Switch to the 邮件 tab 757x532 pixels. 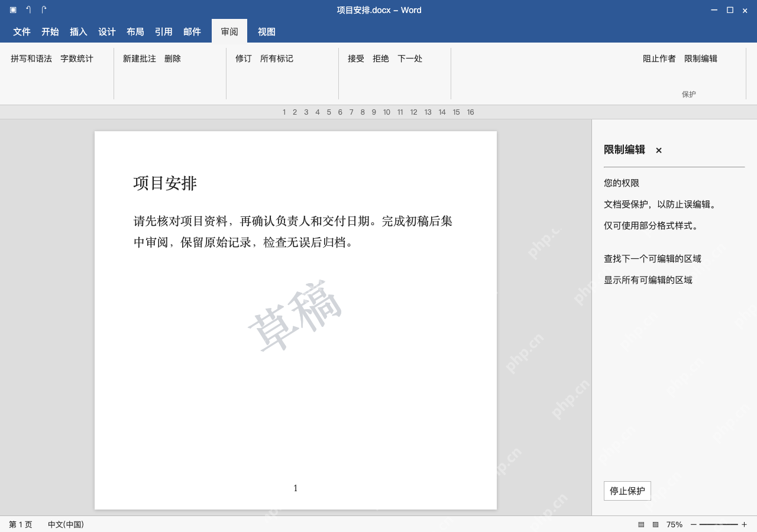192,32
